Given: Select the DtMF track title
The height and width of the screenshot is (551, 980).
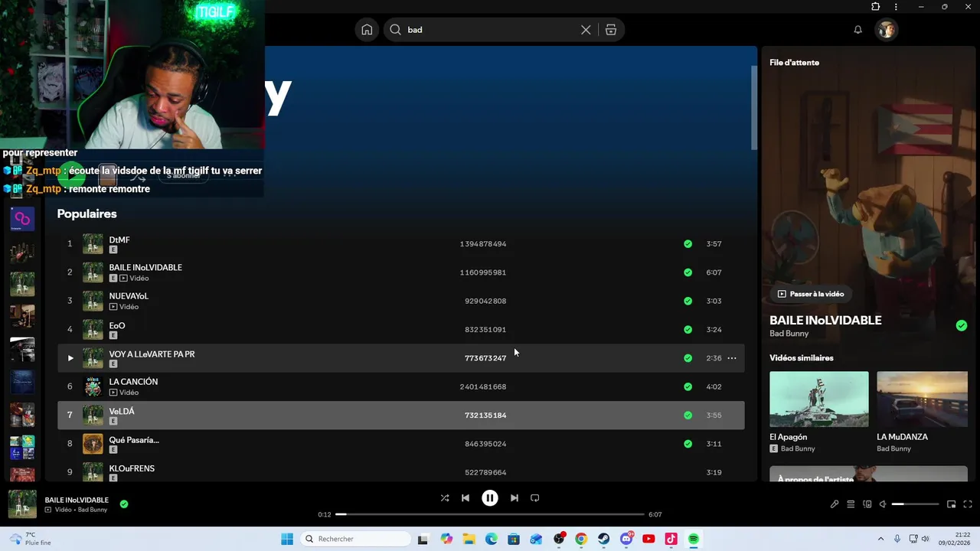Looking at the screenshot, I should (x=119, y=240).
